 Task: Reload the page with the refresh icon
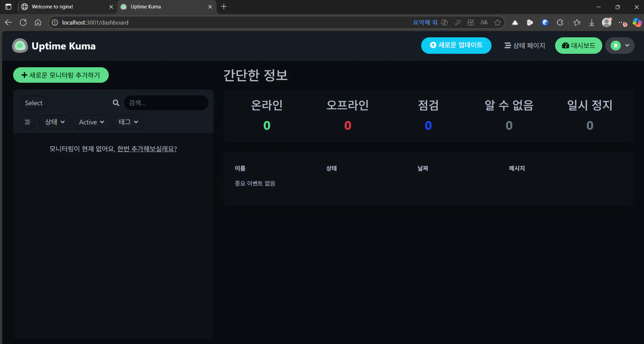(23, 23)
